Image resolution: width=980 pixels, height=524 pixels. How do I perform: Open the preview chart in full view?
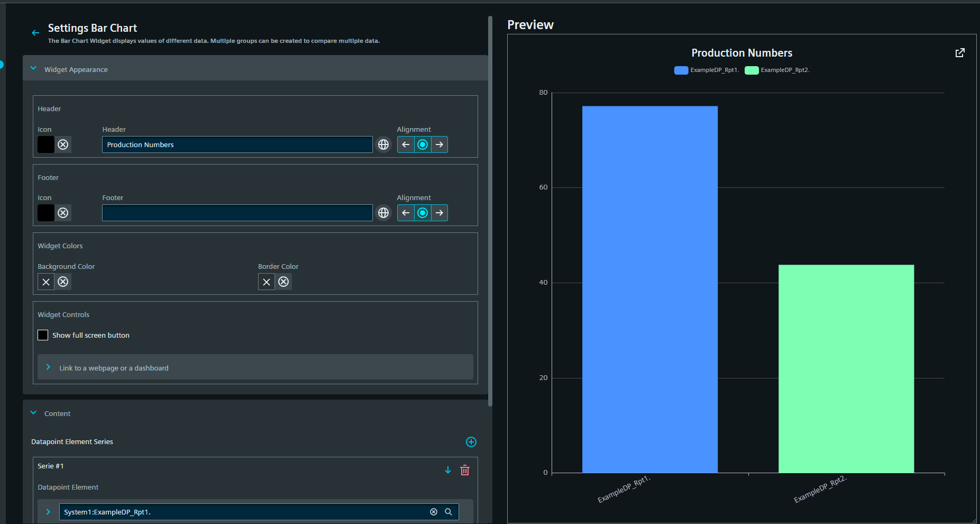(x=960, y=53)
